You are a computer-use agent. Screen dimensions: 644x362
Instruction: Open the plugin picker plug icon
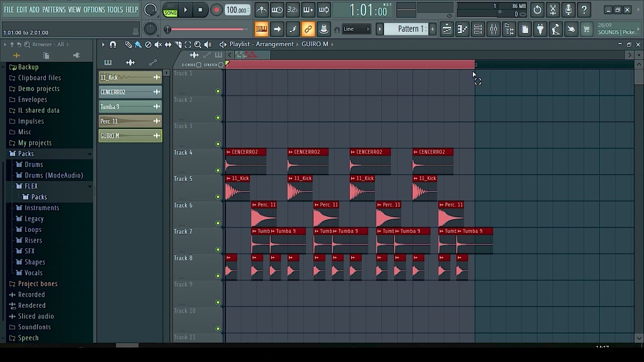pyautogui.click(x=540, y=30)
